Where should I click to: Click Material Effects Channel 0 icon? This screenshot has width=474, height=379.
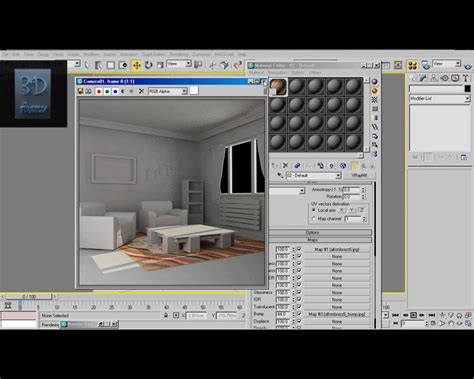point(331,165)
